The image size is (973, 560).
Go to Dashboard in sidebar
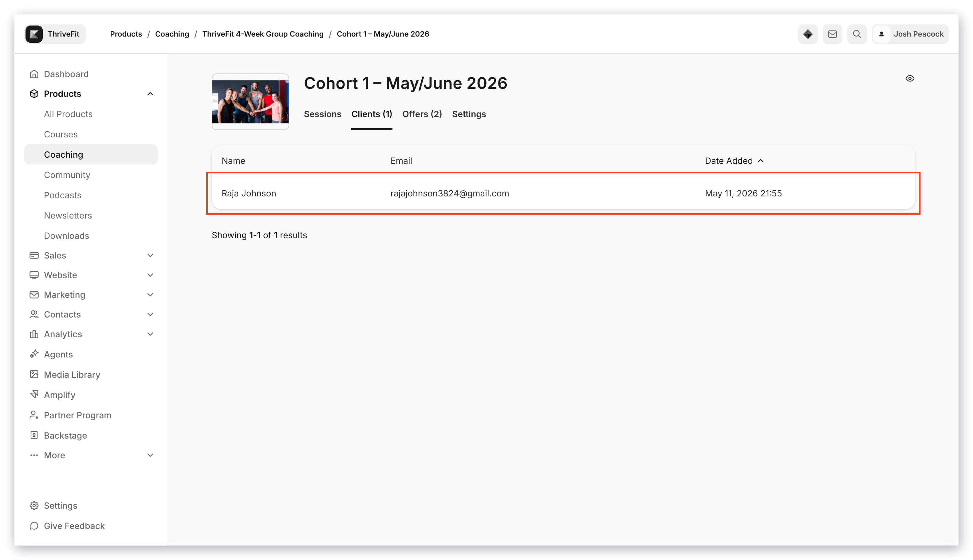(66, 74)
